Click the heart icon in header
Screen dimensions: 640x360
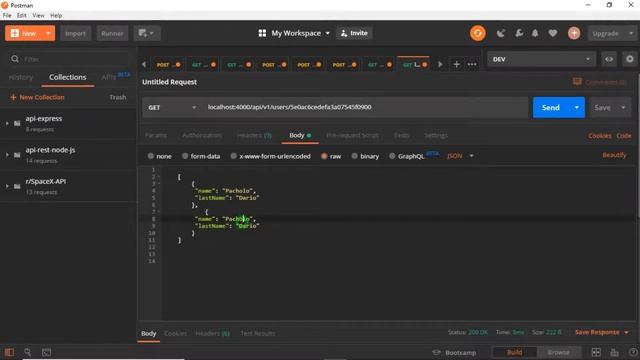point(553,33)
